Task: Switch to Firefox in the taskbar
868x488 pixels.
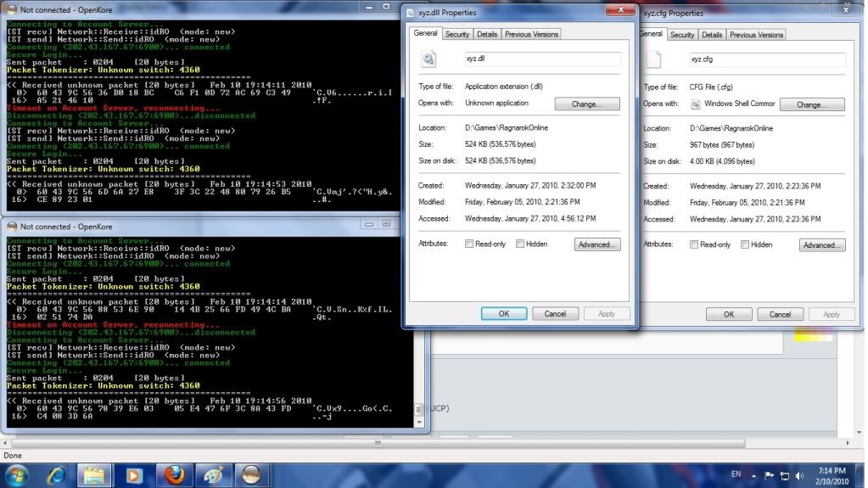Action: click(x=174, y=475)
